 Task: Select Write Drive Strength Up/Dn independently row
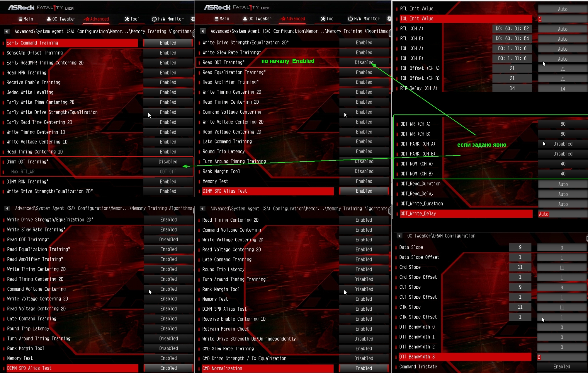(249, 339)
